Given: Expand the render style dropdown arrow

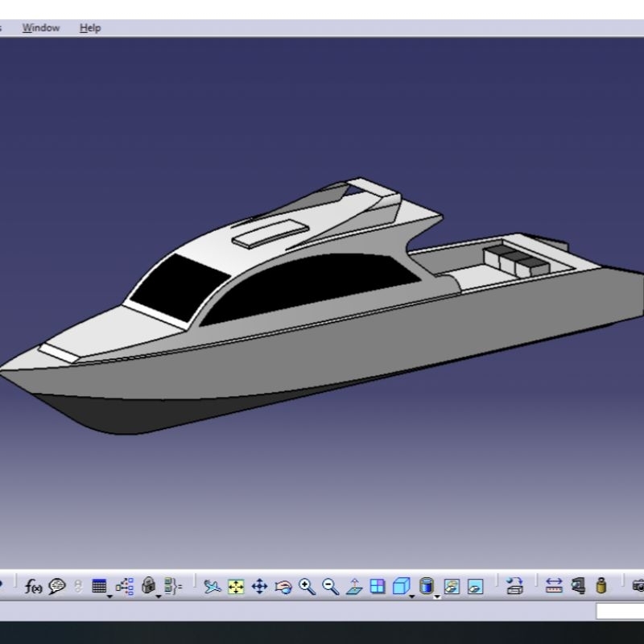Looking at the screenshot, I should coord(437,598).
